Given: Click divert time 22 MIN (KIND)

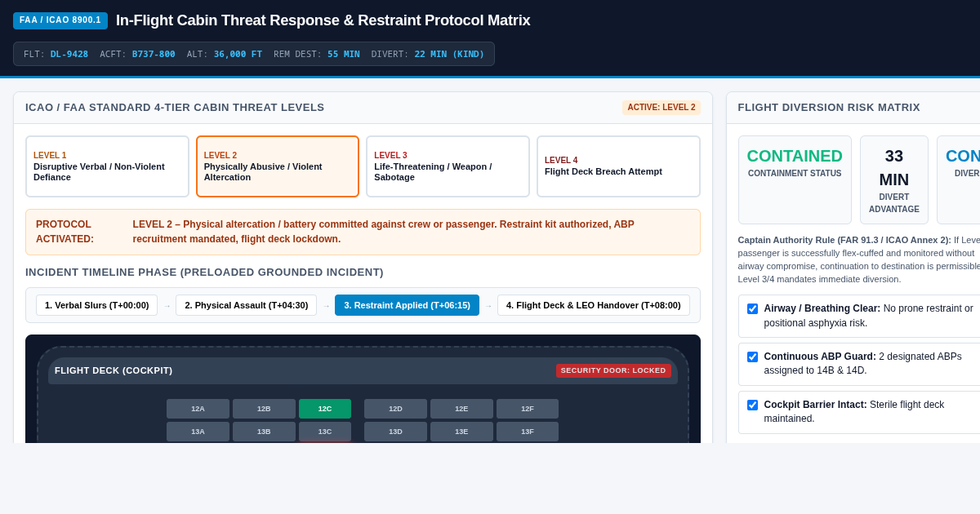Looking at the screenshot, I should (x=449, y=55).
